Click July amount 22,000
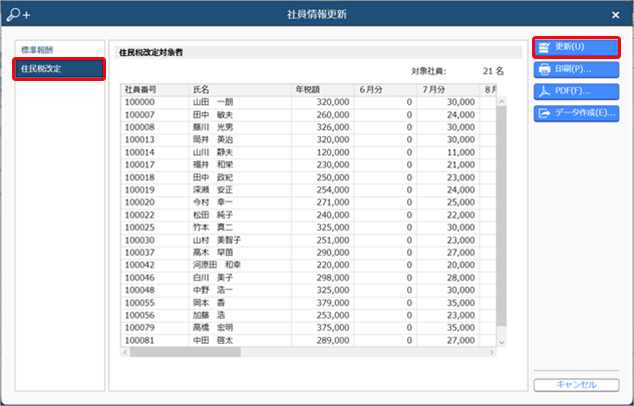 461,215
